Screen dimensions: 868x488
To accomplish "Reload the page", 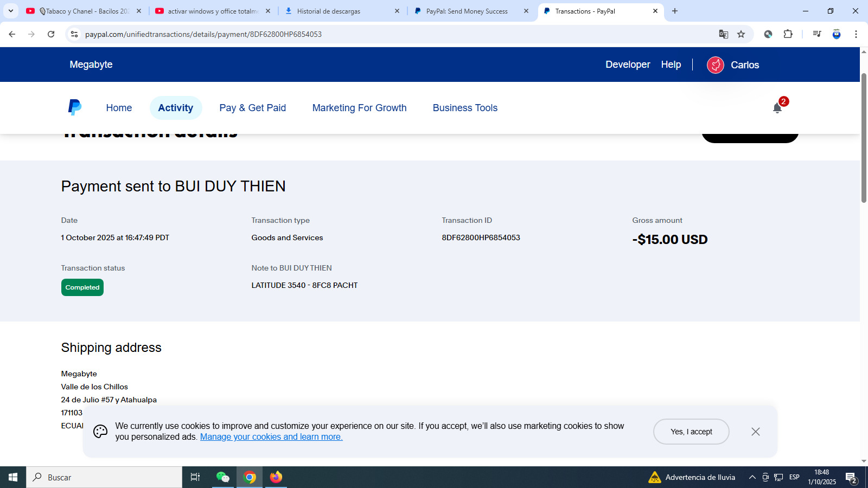I will pyautogui.click(x=51, y=34).
